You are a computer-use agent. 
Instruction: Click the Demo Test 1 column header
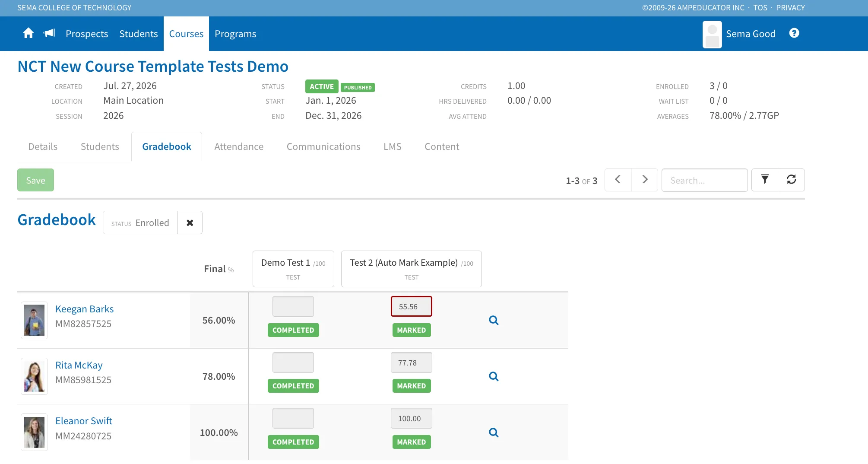pos(293,269)
